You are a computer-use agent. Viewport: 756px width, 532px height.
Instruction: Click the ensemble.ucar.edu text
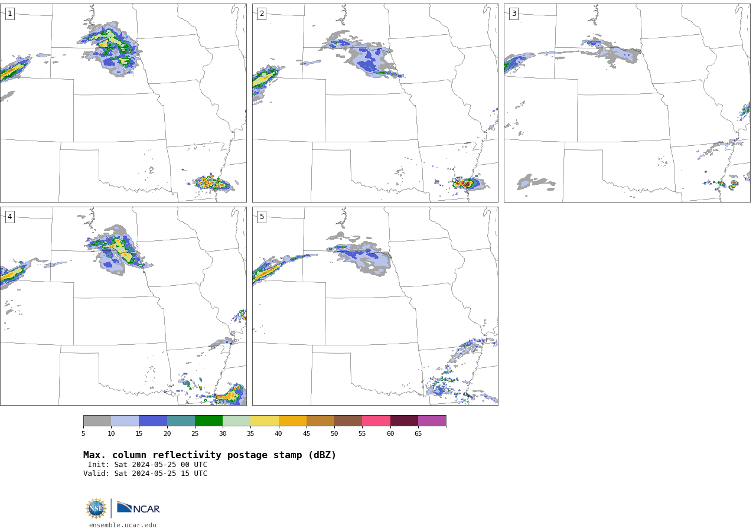pyautogui.click(x=123, y=526)
